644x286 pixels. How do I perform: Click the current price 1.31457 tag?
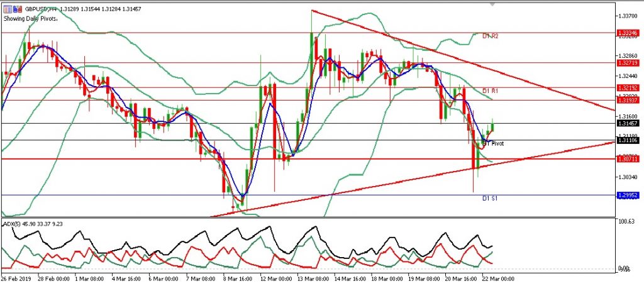coord(629,124)
